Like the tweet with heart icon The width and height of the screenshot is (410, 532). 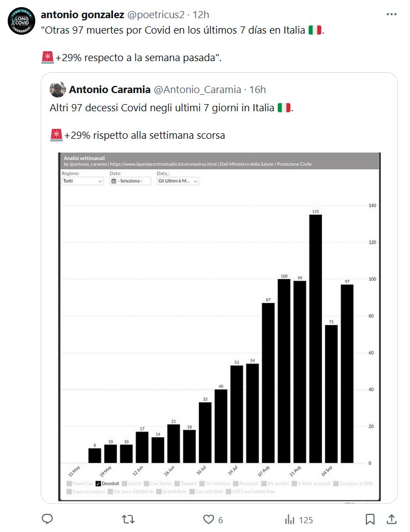(x=208, y=519)
